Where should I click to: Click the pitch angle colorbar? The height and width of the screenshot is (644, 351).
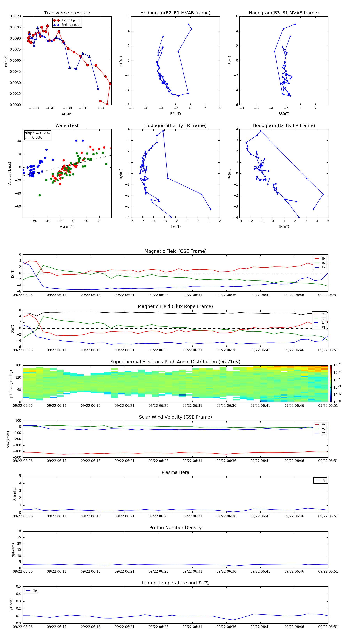click(x=331, y=383)
